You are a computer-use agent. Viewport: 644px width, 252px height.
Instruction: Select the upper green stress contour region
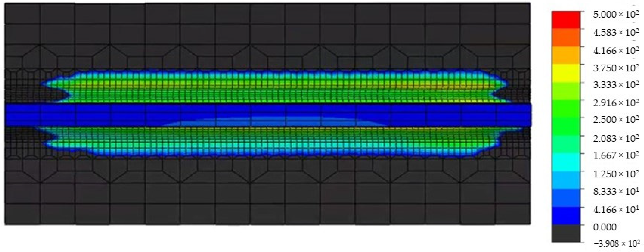pyautogui.click(x=275, y=90)
